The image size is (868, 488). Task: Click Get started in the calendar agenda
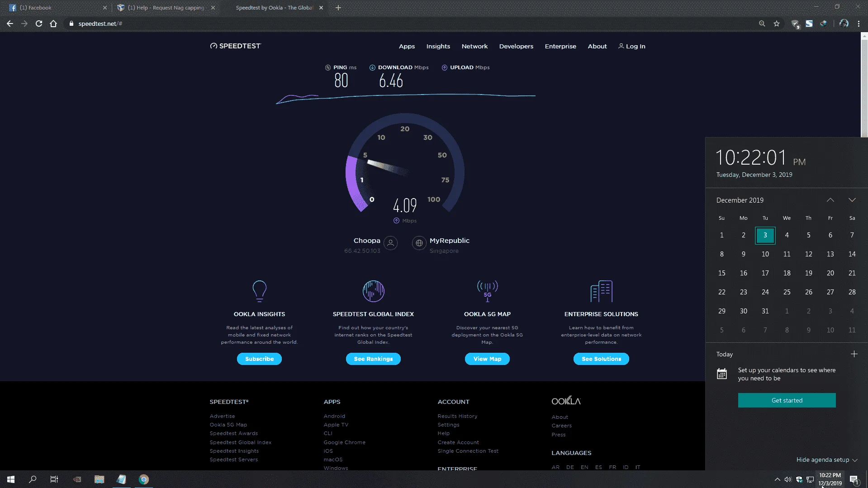[787, 400]
